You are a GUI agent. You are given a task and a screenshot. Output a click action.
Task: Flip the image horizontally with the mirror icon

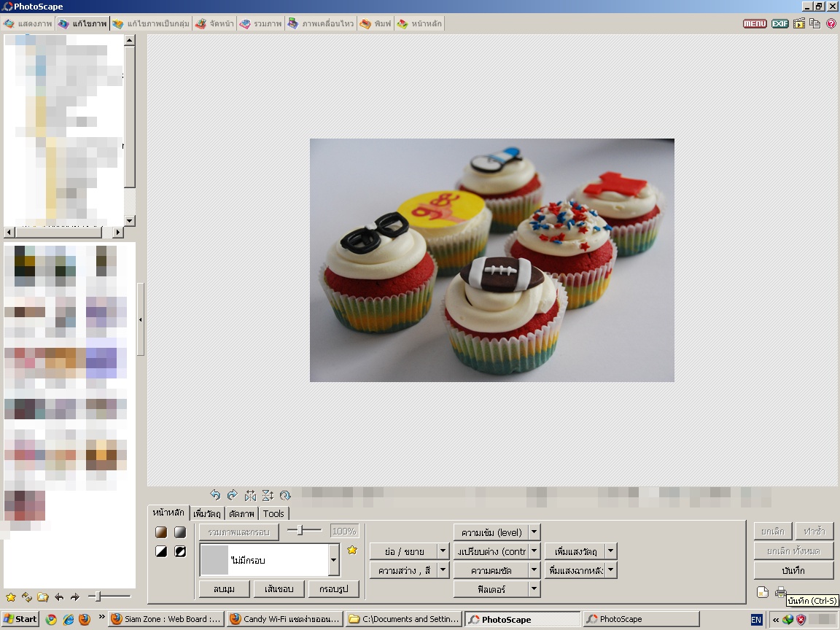[250, 496]
